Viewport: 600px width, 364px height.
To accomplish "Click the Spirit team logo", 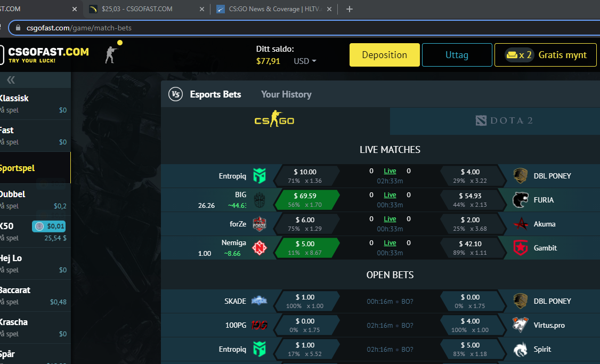I will click(x=521, y=349).
